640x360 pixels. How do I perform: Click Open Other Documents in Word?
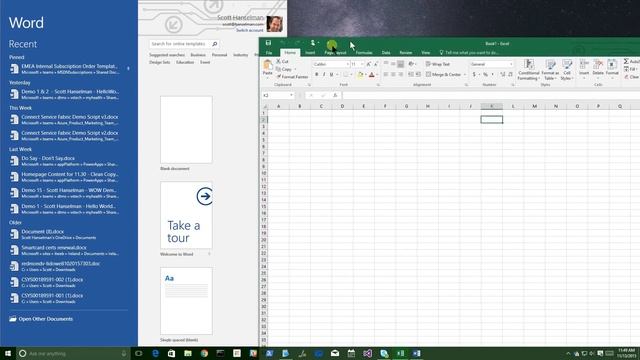click(x=41, y=319)
